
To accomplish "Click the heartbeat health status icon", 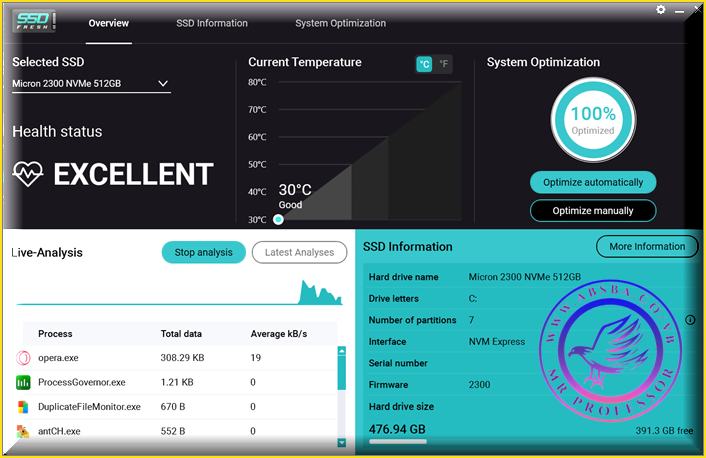I will pyautogui.click(x=28, y=174).
